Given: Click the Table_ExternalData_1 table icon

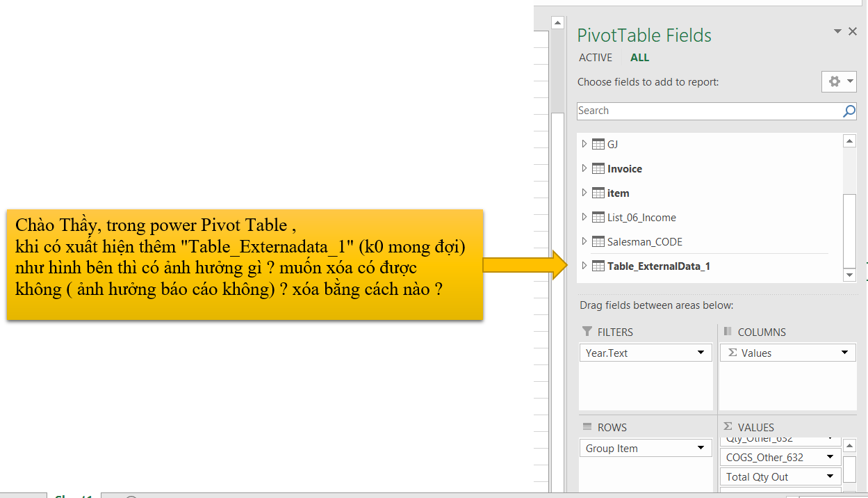Looking at the screenshot, I should (x=598, y=266).
